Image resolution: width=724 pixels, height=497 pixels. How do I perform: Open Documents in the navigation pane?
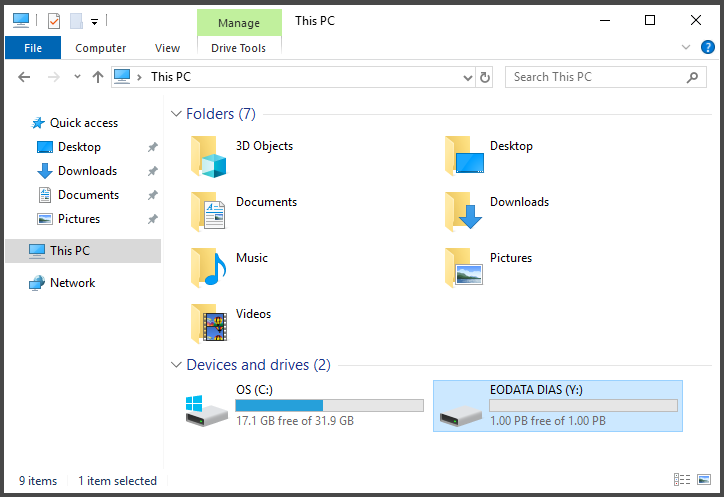[x=88, y=195]
